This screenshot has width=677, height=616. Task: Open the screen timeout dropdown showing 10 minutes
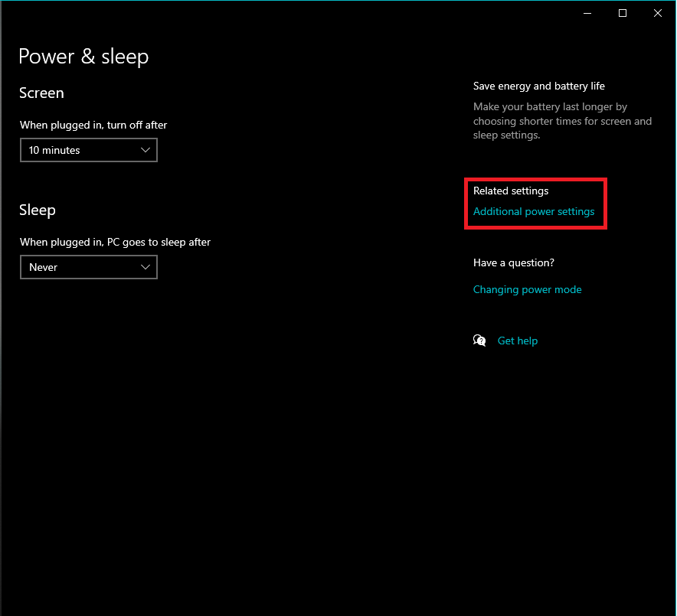coord(88,150)
